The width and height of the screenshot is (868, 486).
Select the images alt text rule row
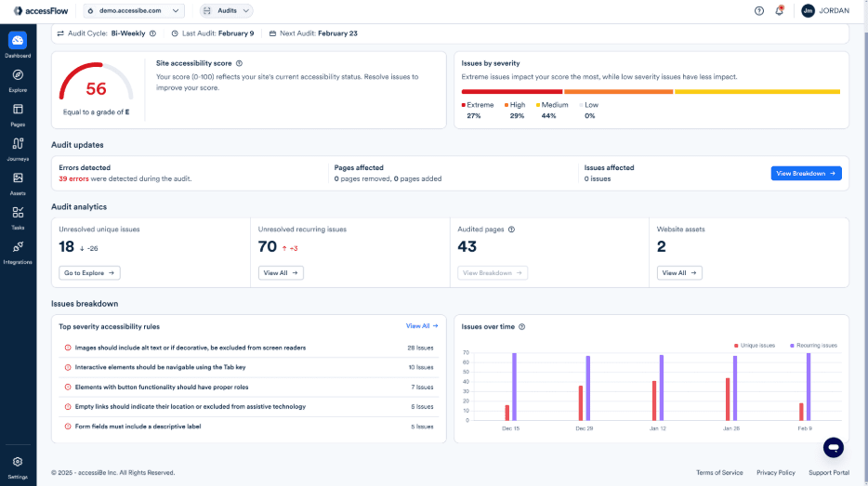[x=248, y=348]
